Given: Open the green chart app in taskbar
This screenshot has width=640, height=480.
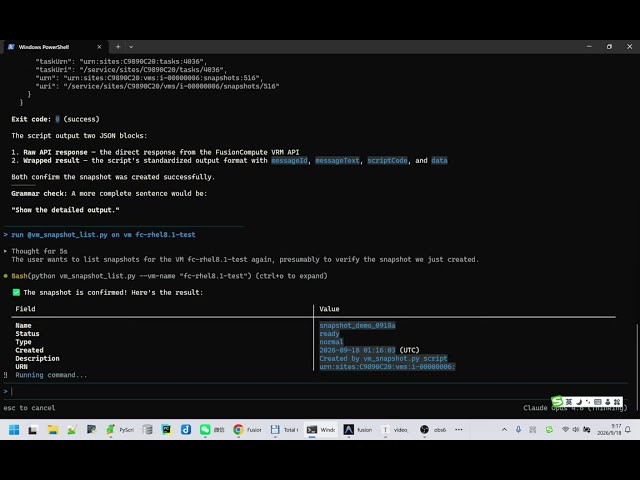Looking at the screenshot, I should (72, 429).
